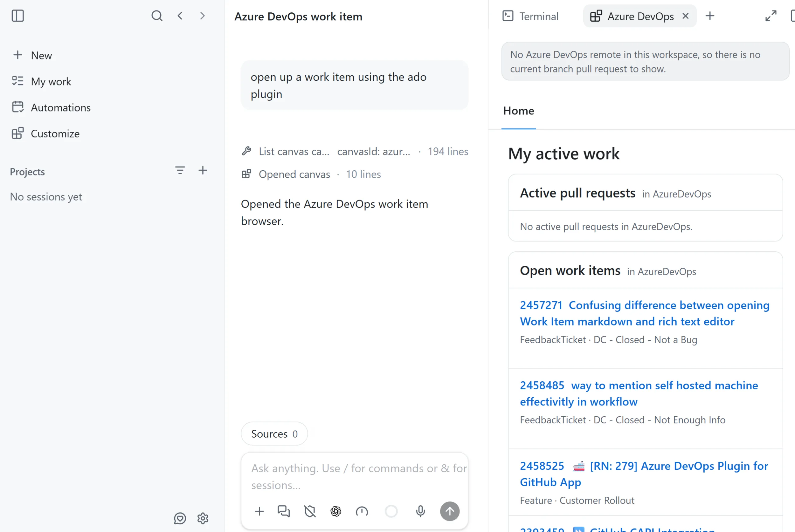Open the model selector swirl icon
Screen dimensions: 795x532
tap(336, 511)
